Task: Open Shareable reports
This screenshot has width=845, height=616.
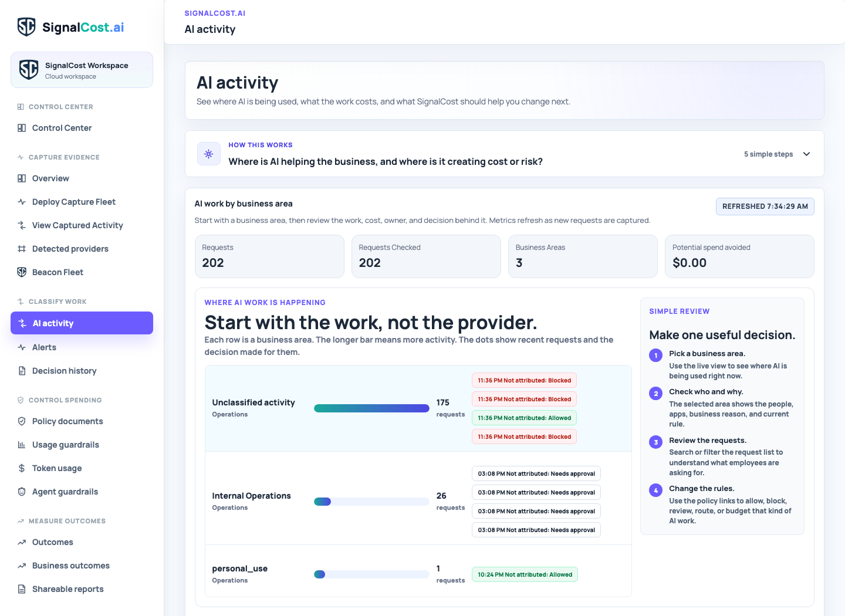Action: pyautogui.click(x=82, y=589)
